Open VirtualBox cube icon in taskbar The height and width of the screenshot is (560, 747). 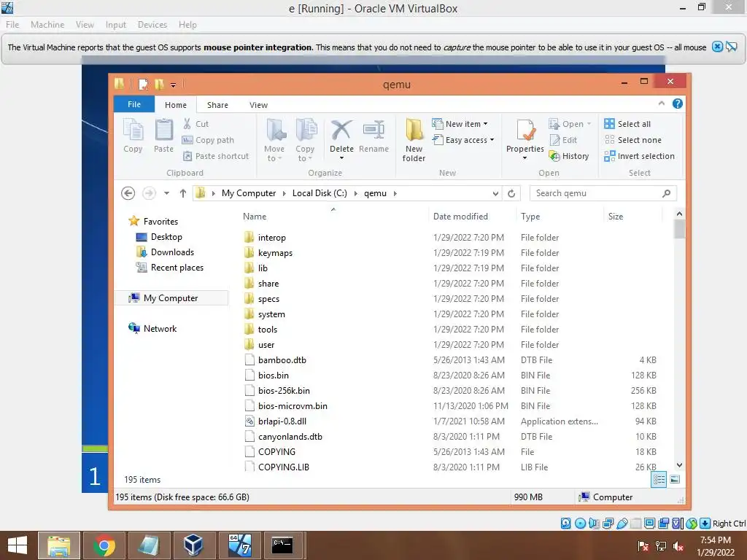point(193,545)
